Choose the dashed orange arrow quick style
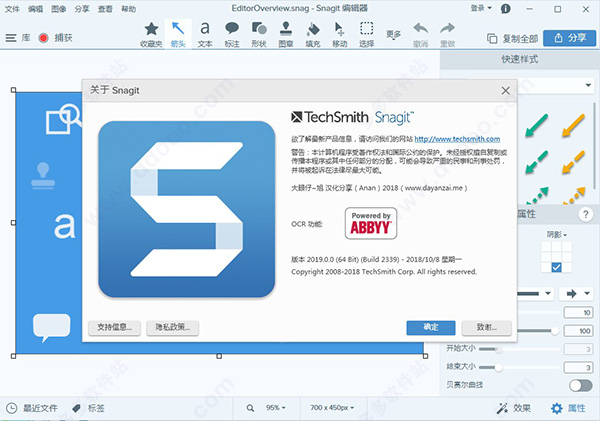The height and width of the screenshot is (421, 600). (x=573, y=162)
